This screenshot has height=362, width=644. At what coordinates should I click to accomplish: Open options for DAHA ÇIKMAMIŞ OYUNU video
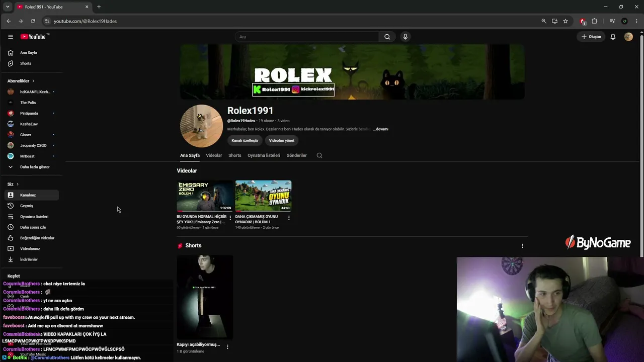pos(289,218)
